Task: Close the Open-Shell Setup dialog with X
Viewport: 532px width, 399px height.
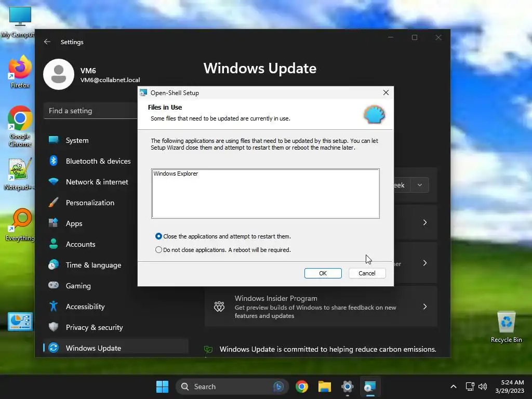Action: (386, 92)
